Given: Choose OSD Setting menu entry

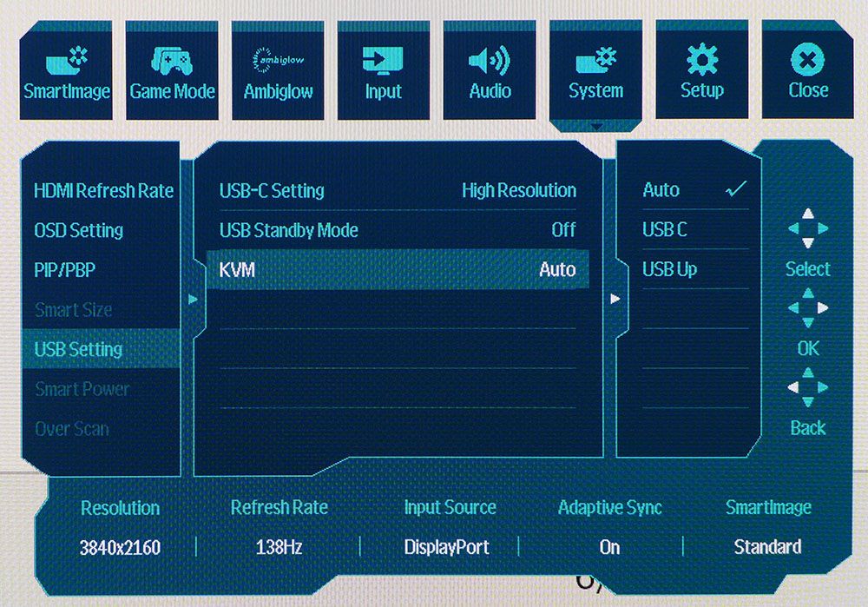Looking at the screenshot, I should point(79,230).
